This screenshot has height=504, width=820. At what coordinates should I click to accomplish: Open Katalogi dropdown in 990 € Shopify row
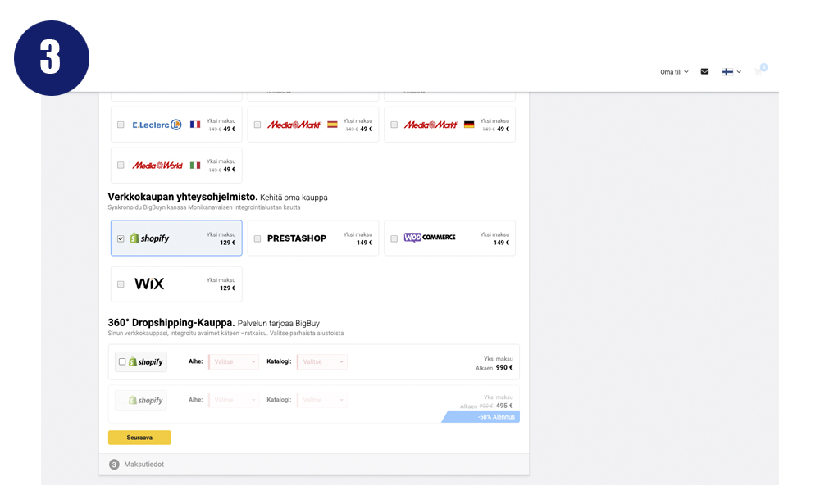[x=322, y=361]
